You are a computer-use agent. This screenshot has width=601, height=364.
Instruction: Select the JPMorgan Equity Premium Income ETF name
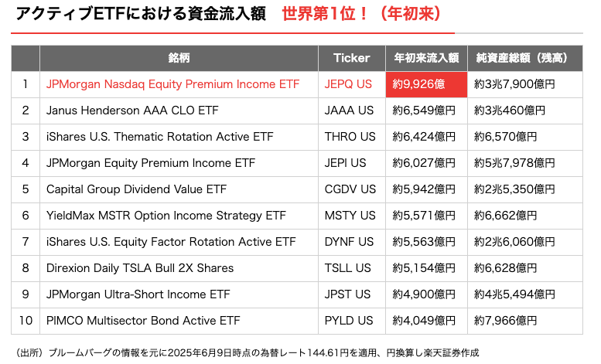coord(151,163)
